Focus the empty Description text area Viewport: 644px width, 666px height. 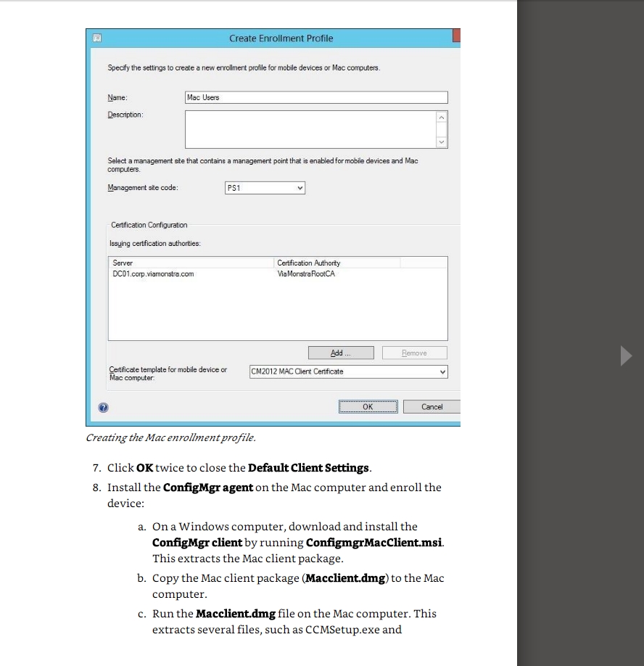pos(310,129)
